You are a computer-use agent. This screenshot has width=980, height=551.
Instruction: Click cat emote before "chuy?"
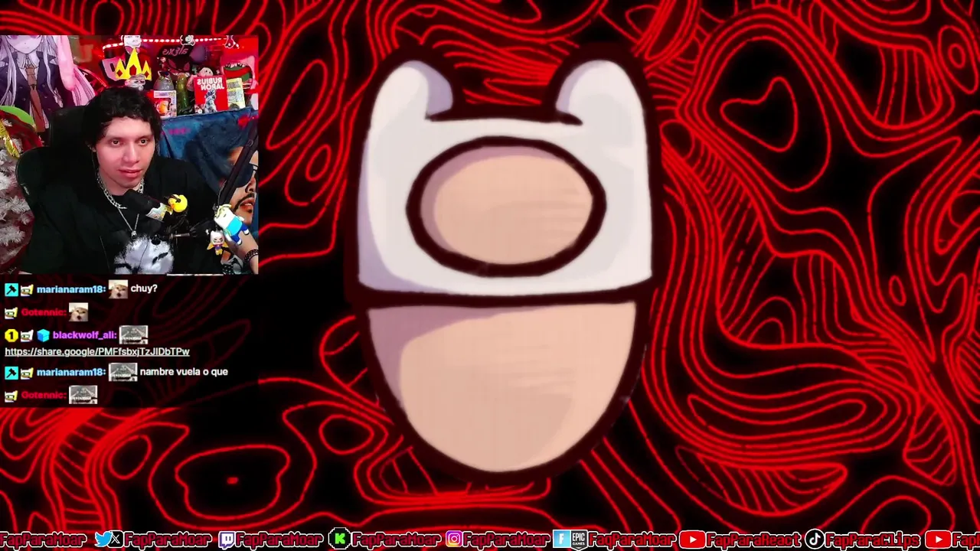[118, 289]
